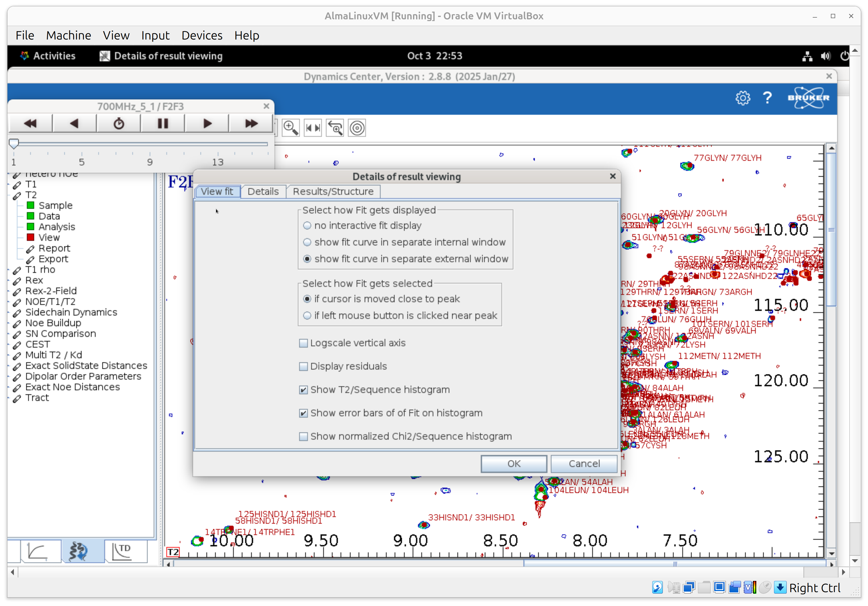Click the OK button
This screenshot has width=868, height=606.
pos(513,464)
